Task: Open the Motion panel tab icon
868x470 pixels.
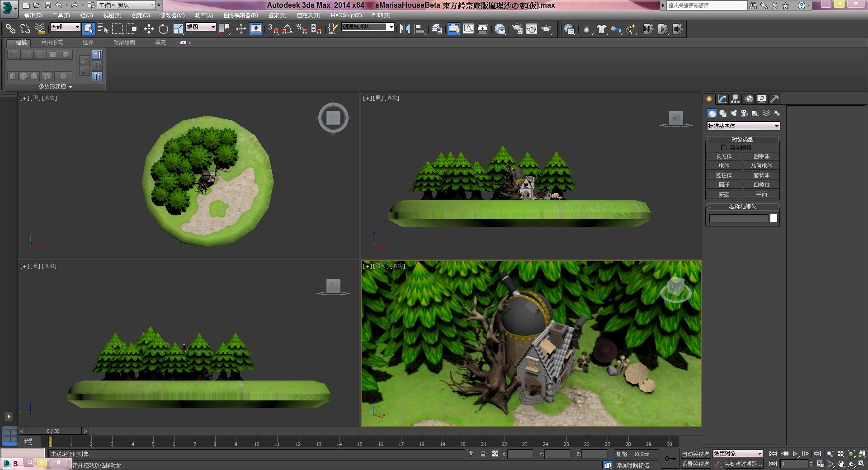Action: click(749, 99)
